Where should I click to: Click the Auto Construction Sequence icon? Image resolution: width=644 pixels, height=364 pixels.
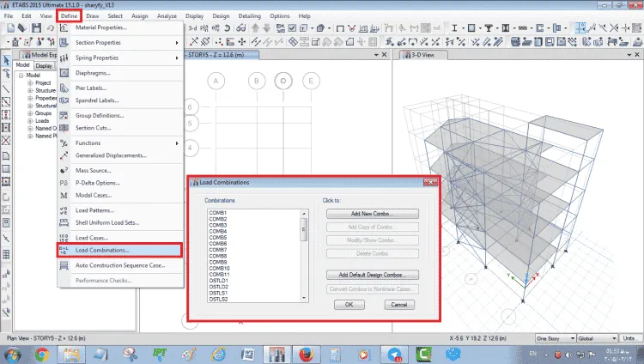click(64, 265)
